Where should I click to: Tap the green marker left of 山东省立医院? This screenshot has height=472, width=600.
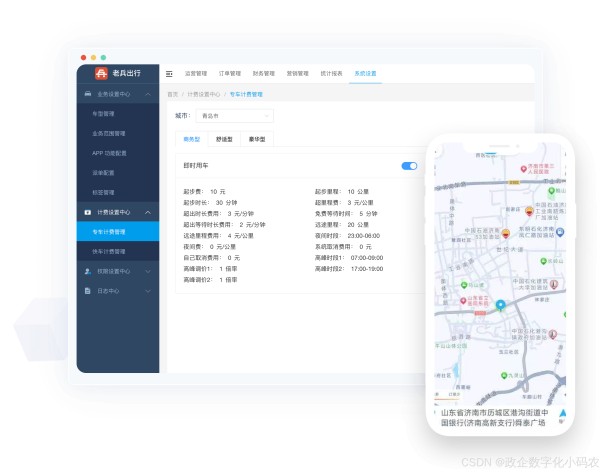tap(464, 285)
